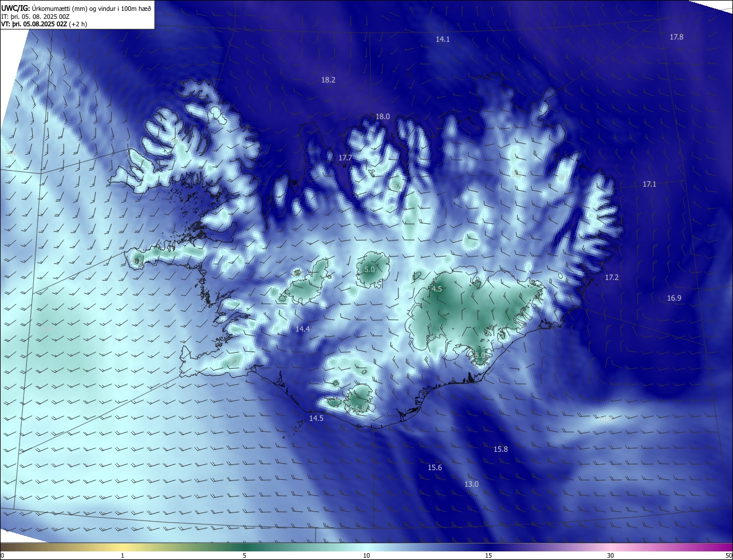Image resolution: width=733 pixels, height=560 pixels.
Task: Click the 14.5 value label
Action: (x=316, y=419)
